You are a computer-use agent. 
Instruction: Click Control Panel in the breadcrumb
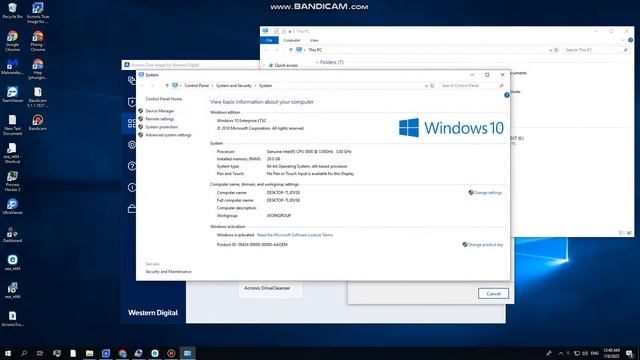(x=196, y=86)
